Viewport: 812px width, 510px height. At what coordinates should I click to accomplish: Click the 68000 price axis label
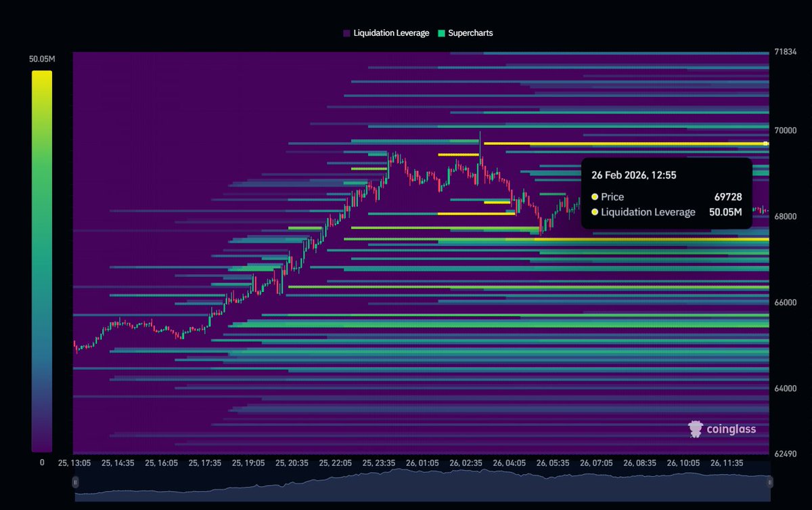point(786,217)
